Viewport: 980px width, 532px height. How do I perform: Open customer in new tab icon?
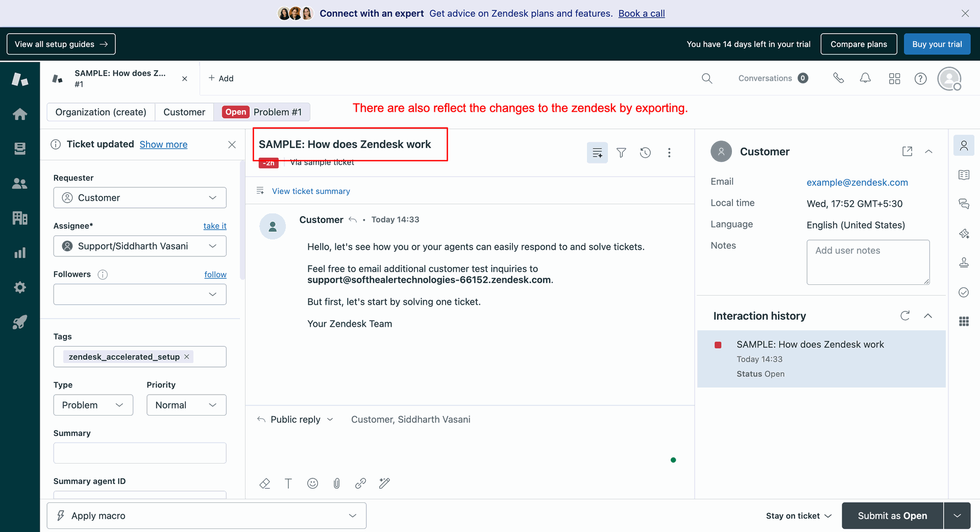907,152
